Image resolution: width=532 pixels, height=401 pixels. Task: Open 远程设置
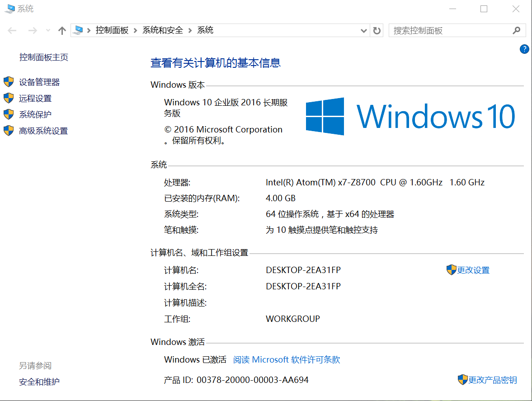(x=35, y=99)
